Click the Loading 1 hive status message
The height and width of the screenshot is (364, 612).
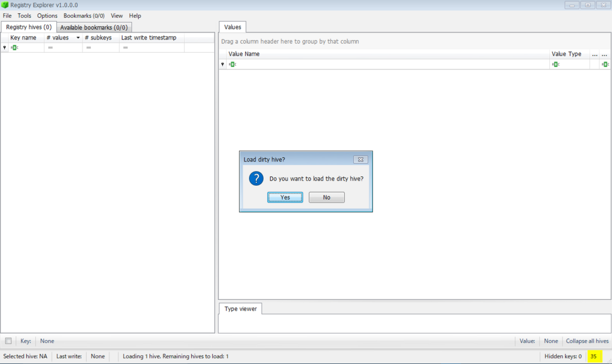coord(176,356)
